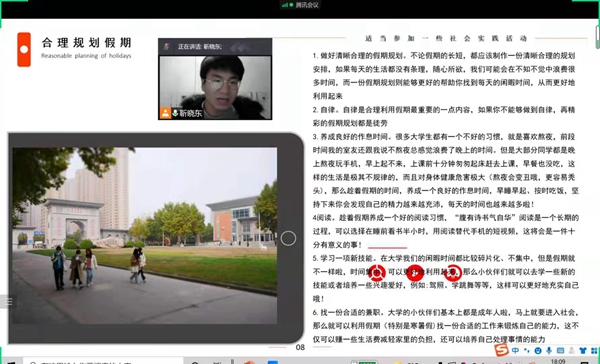The width and height of the screenshot is (600, 364).
Task: Click Sogou voice input microphone icon
Action: click(549, 350)
